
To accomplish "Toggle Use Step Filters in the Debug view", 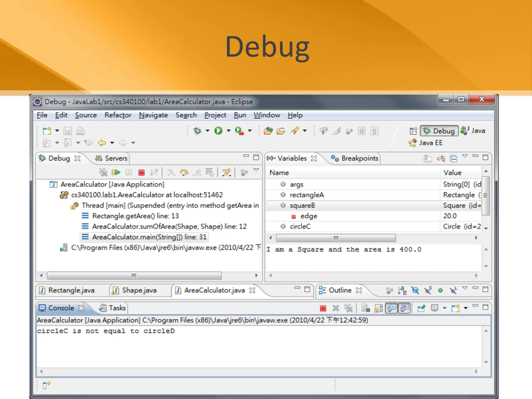I will (227, 172).
